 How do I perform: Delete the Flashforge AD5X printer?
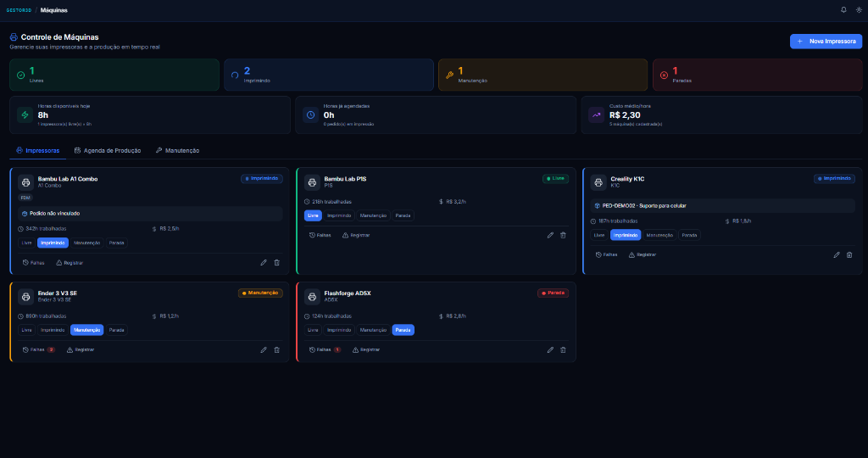click(563, 350)
